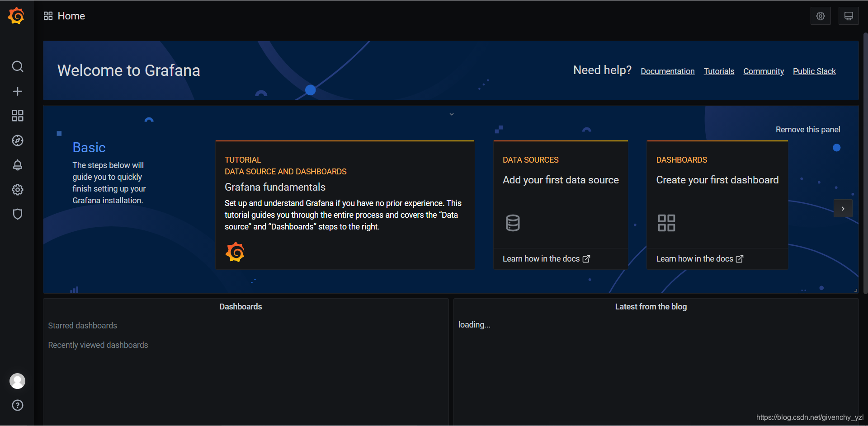Click Learn how in docs under Dashboards

pyautogui.click(x=699, y=259)
